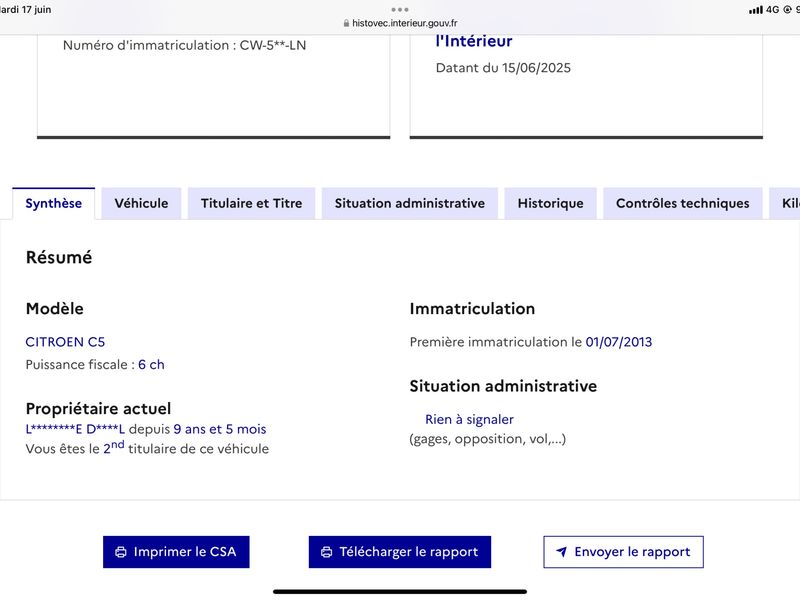The width and height of the screenshot is (800, 600).
Task: Click the Imprimer le CSA button
Action: tap(176, 552)
